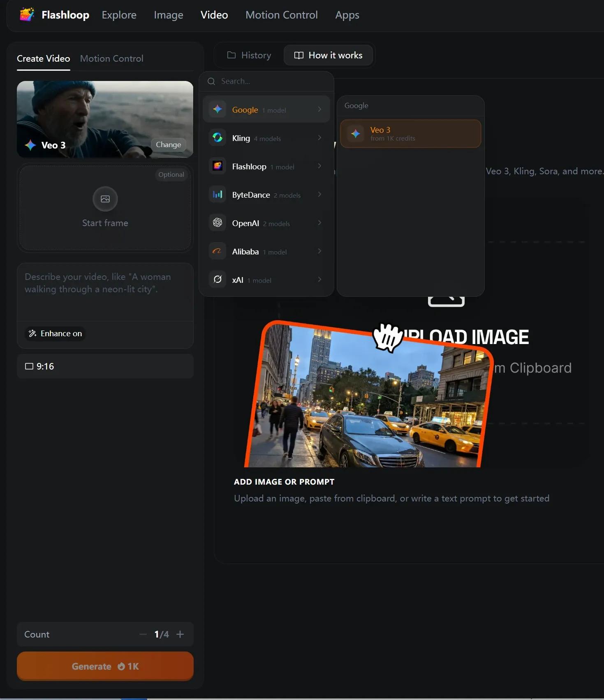Expand the Flashloop model chevron
This screenshot has height=700, width=604.
click(319, 166)
